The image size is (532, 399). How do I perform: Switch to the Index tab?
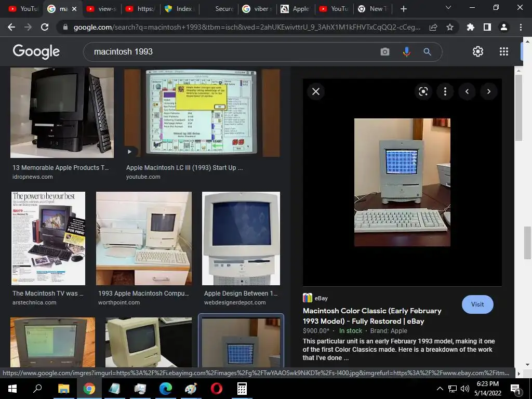pos(179,9)
